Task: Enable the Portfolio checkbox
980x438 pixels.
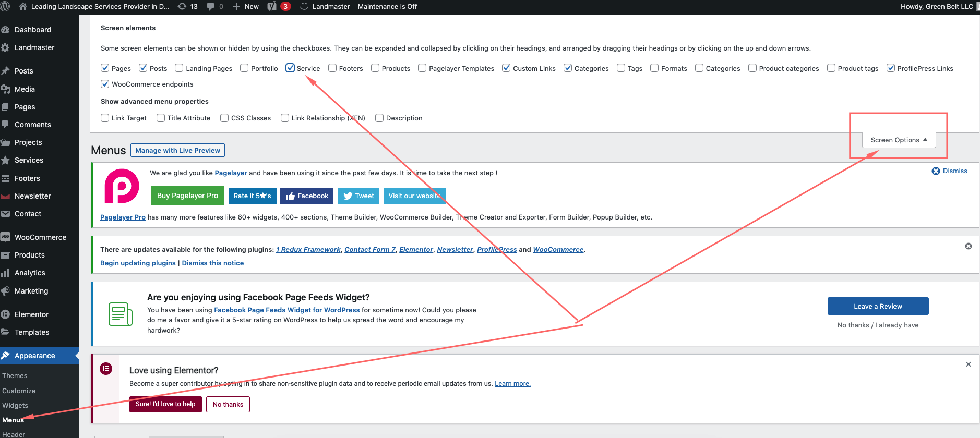Action: [x=244, y=68]
